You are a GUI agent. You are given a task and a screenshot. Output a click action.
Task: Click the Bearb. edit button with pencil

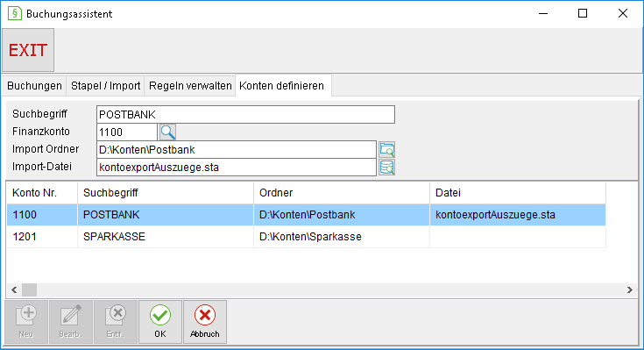tap(71, 322)
